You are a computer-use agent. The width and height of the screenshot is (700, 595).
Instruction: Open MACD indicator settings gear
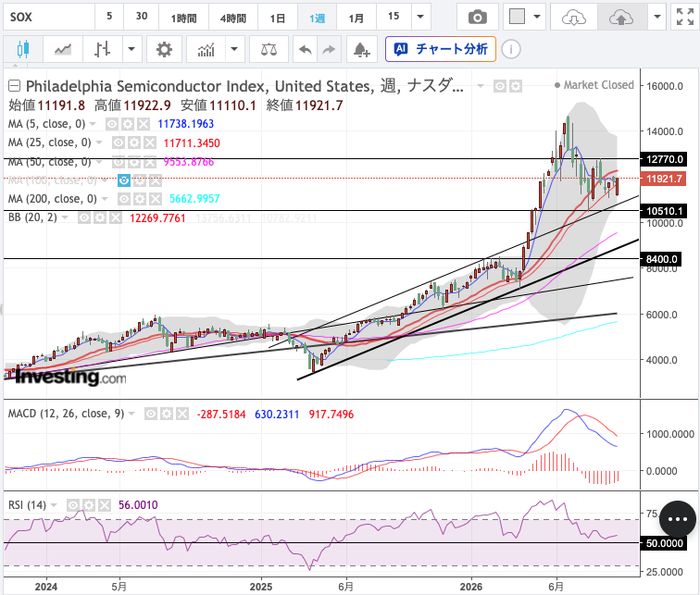167,414
